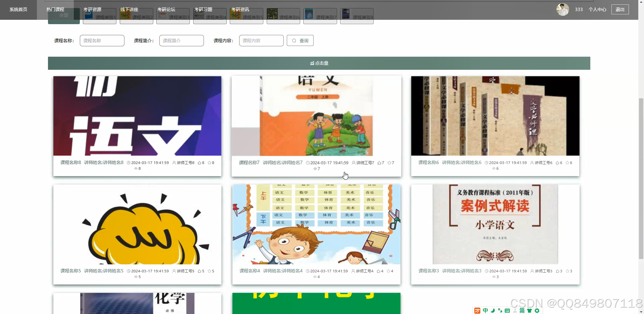Open 考研资讯 navigation item

(240, 9)
